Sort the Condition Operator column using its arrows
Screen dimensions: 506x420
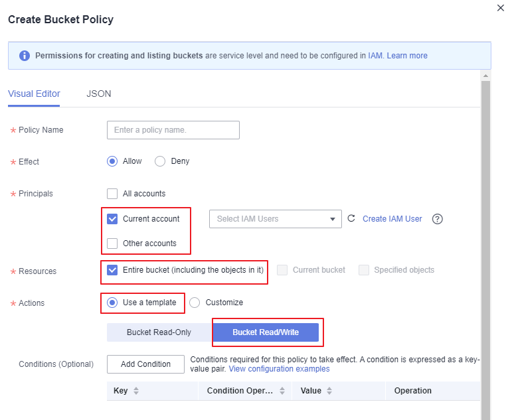pyautogui.click(x=282, y=391)
